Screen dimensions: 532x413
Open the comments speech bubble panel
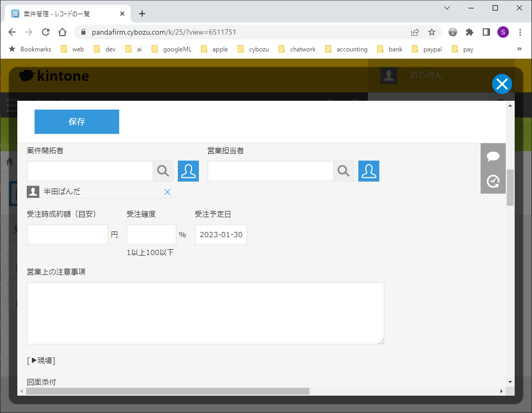coord(493,156)
